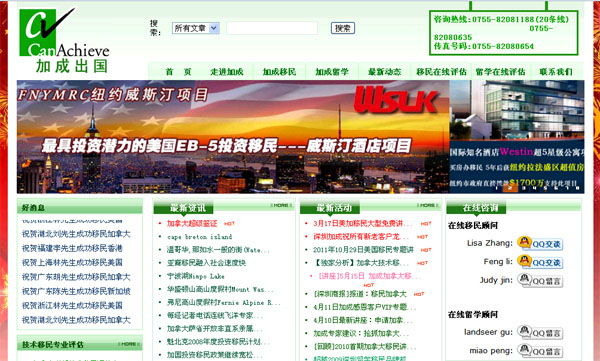The height and width of the screenshot is (361, 600).
Task: Open 宁波湖Nimpo Lake article
Action: click(196, 276)
